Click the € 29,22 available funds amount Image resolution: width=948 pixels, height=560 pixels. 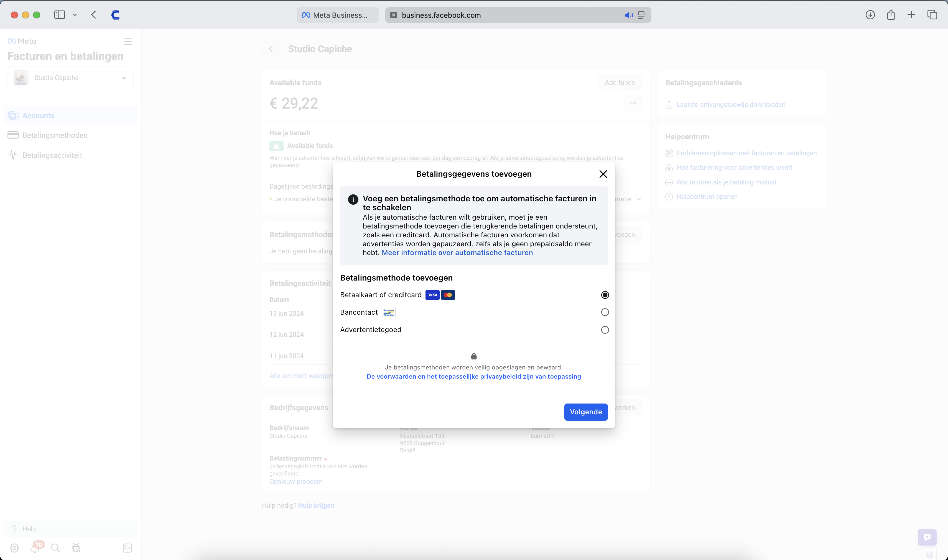pyautogui.click(x=294, y=103)
